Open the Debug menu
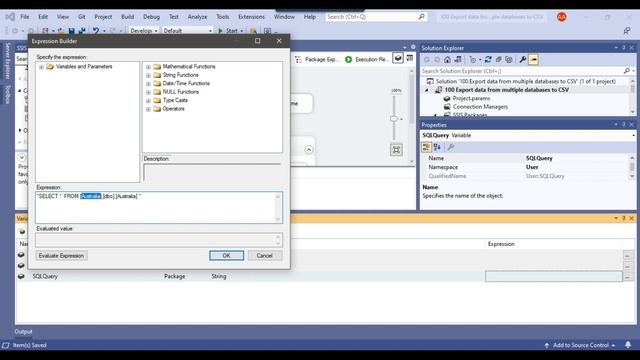The width and height of the screenshot is (640, 360). coord(151,17)
